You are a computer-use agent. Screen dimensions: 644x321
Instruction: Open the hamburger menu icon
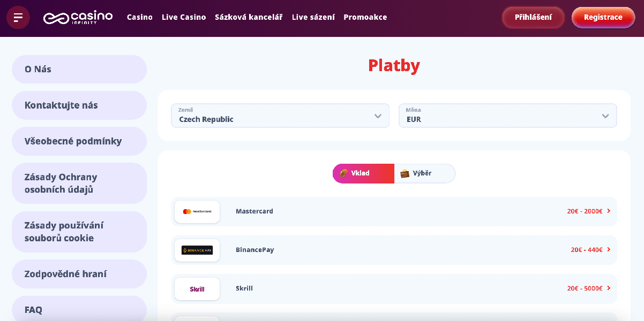pos(18,18)
